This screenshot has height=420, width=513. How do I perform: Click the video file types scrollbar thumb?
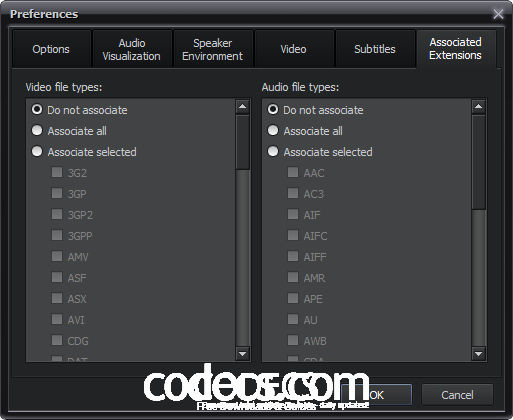(243, 142)
